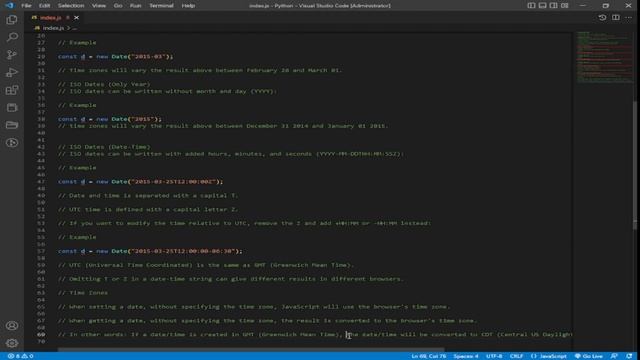Open the View menu

(99, 5)
